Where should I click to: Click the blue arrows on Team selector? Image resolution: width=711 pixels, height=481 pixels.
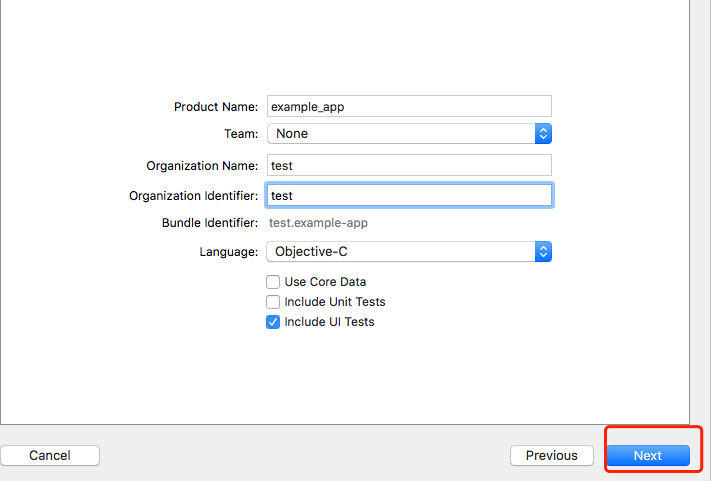coord(543,133)
